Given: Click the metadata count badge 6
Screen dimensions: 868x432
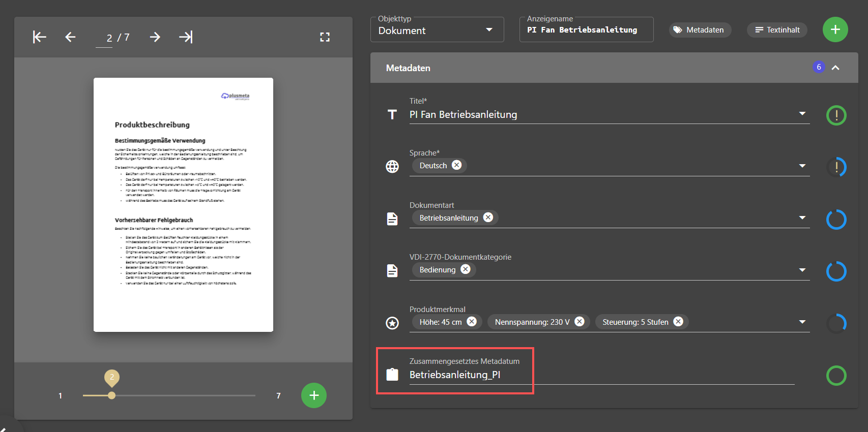Looking at the screenshot, I should [x=819, y=67].
